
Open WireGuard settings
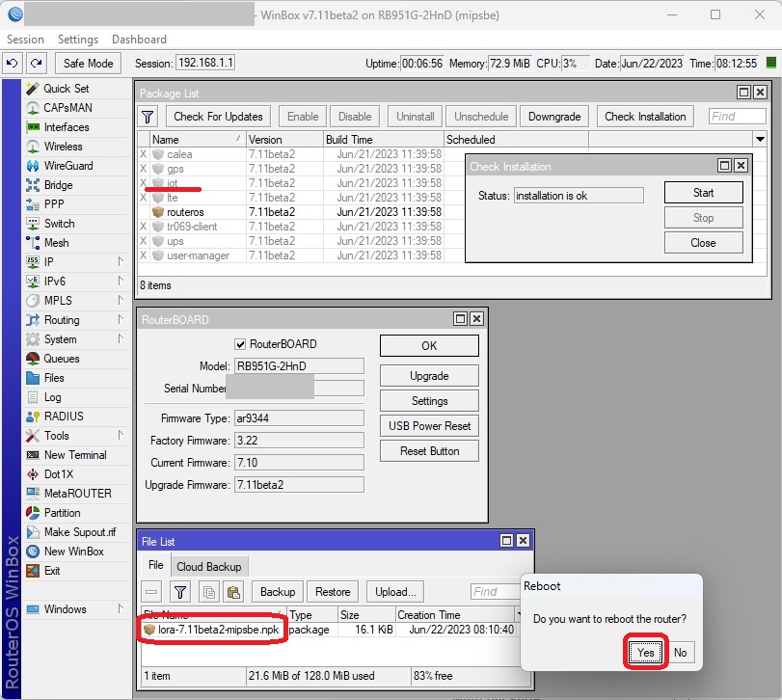(x=68, y=166)
